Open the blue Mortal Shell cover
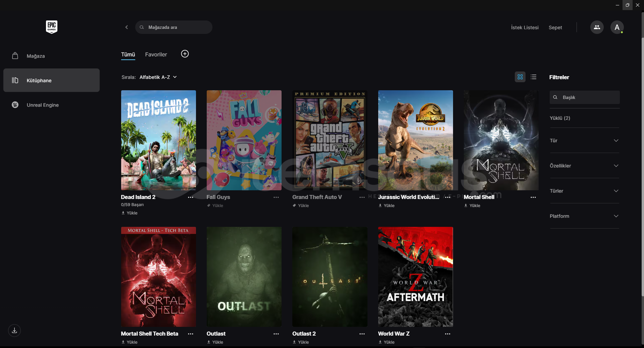 [501, 140]
